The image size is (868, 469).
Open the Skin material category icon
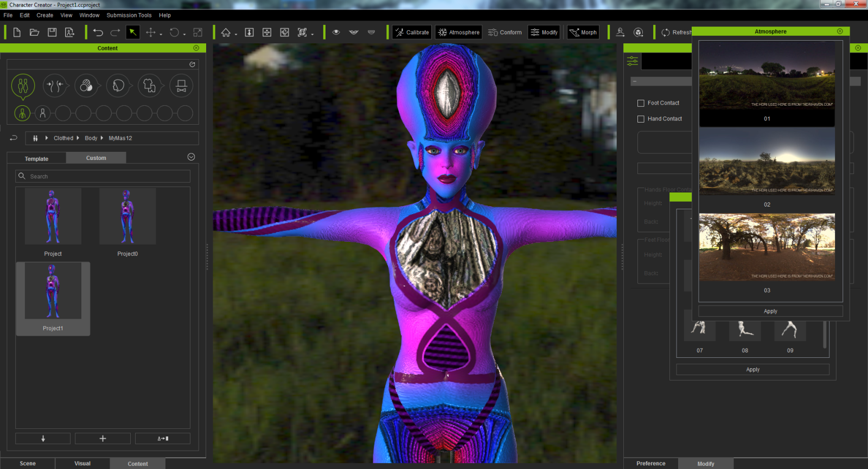86,86
